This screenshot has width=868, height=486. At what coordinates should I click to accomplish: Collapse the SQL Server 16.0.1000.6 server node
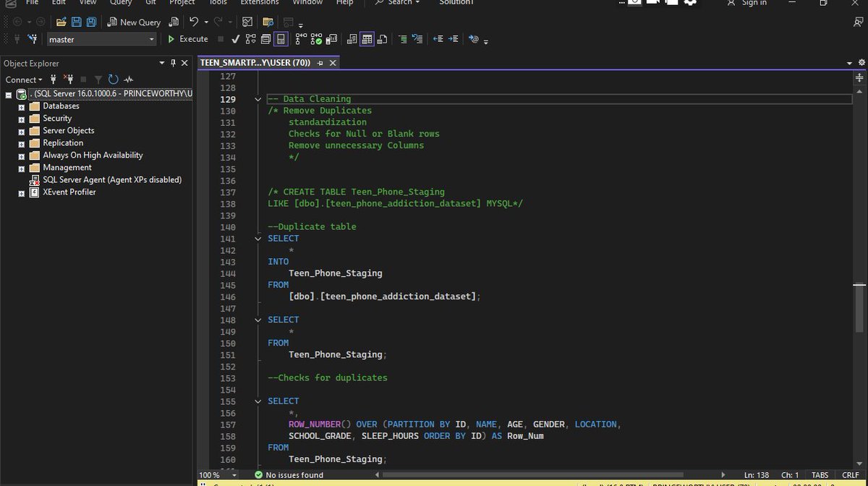tap(9, 94)
